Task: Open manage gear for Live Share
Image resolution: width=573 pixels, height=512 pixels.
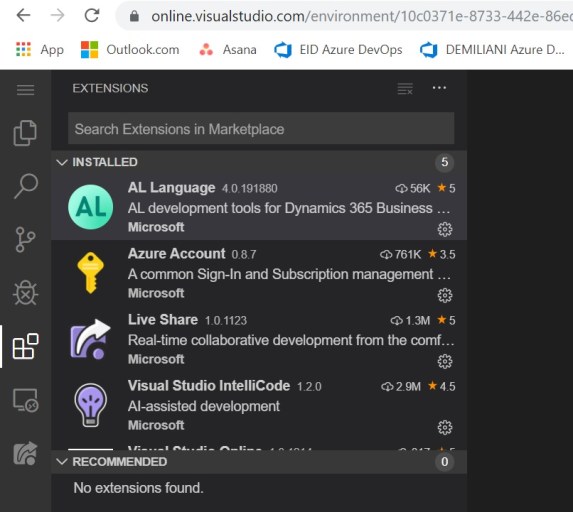Action: tap(445, 361)
